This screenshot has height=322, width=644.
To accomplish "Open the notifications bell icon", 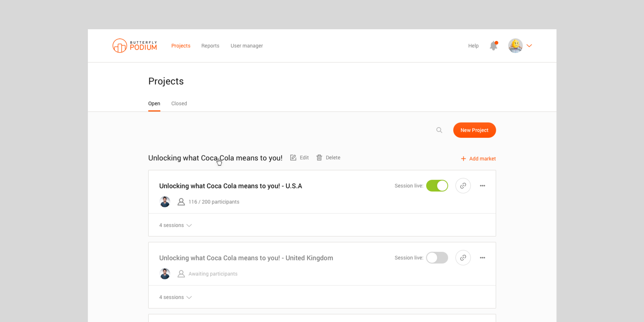I will pyautogui.click(x=494, y=46).
